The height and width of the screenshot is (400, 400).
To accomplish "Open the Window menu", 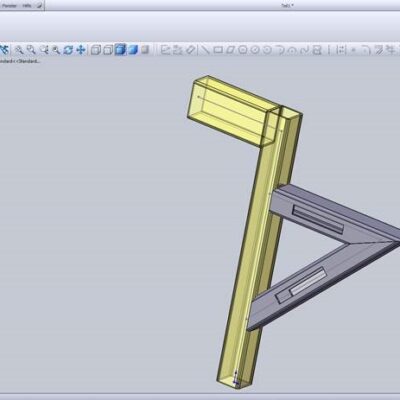I will [x=9, y=5].
